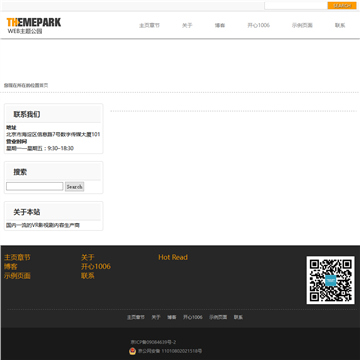Click white 开心1006 in bottom footer menu
The image size is (360, 360).
click(193, 317)
